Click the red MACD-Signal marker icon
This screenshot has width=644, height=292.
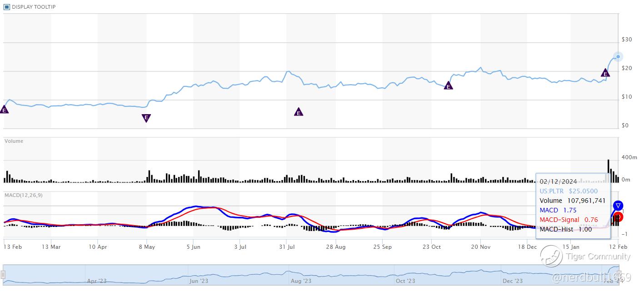(618, 217)
